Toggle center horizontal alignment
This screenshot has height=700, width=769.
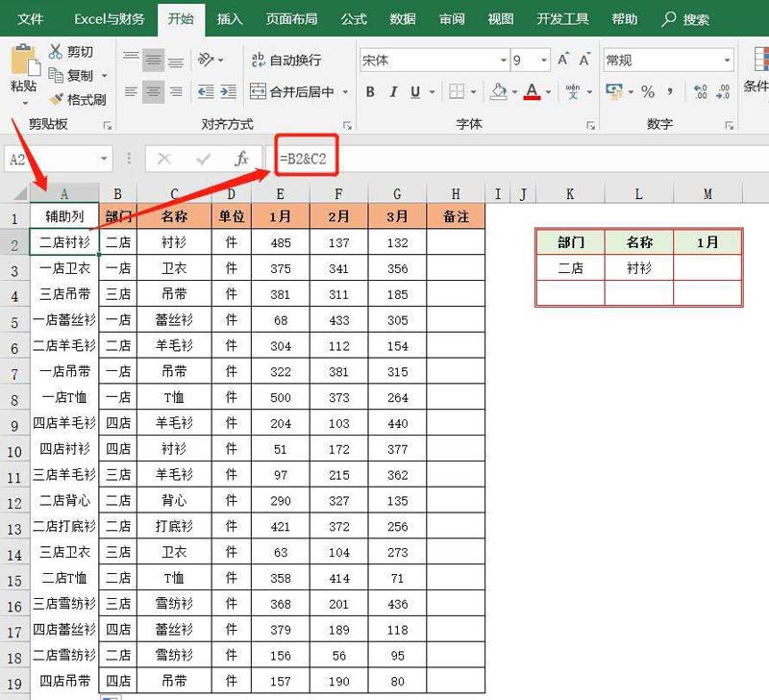(153, 91)
